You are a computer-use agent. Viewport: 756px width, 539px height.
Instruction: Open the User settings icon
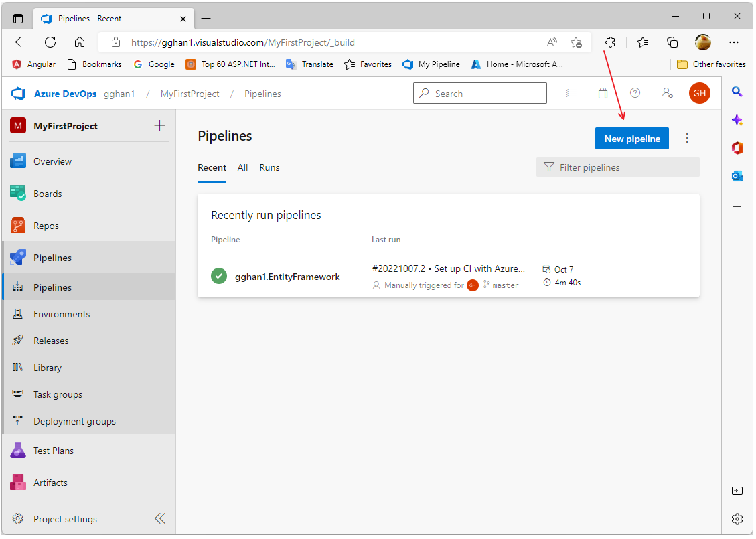point(667,94)
